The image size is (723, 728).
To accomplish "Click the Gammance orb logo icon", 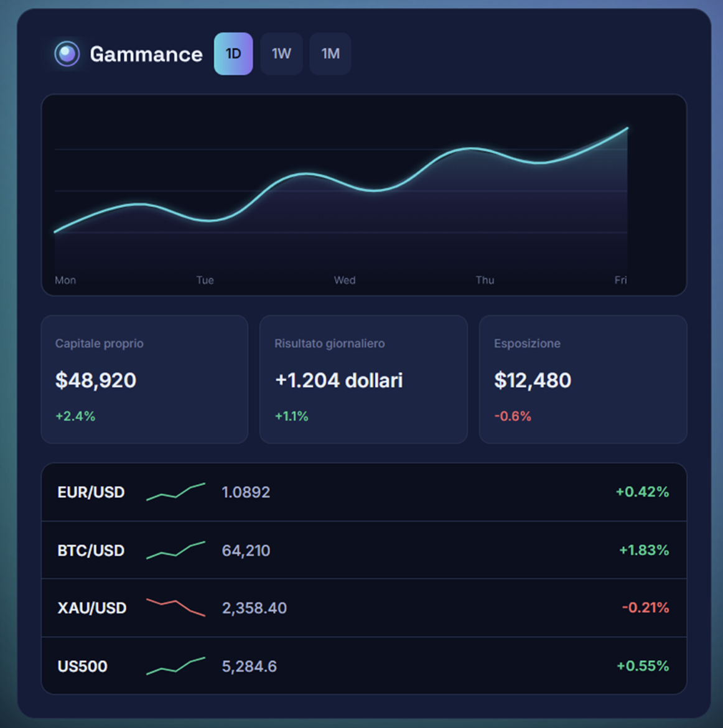I will 67,54.
